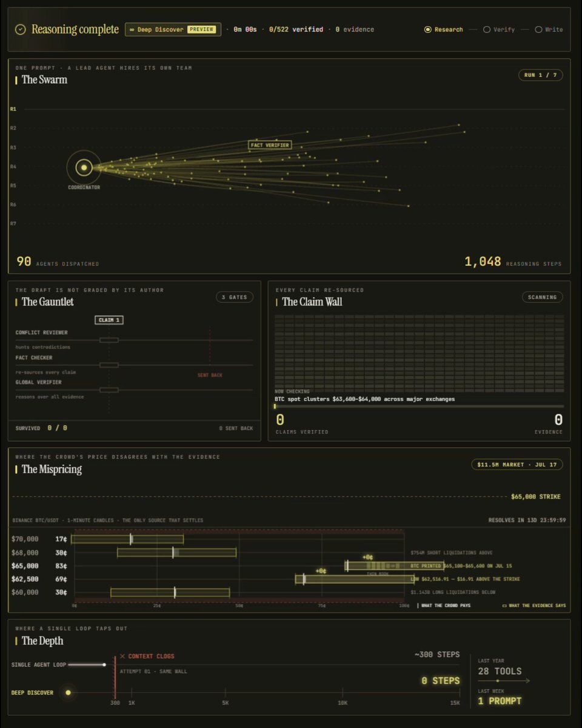Select the Verify stage radio

coord(486,30)
